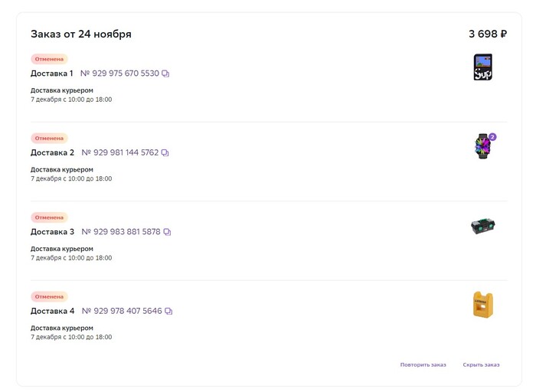Click the Доставка 3 heading
This screenshot has width=536, height=392.
click(x=52, y=232)
